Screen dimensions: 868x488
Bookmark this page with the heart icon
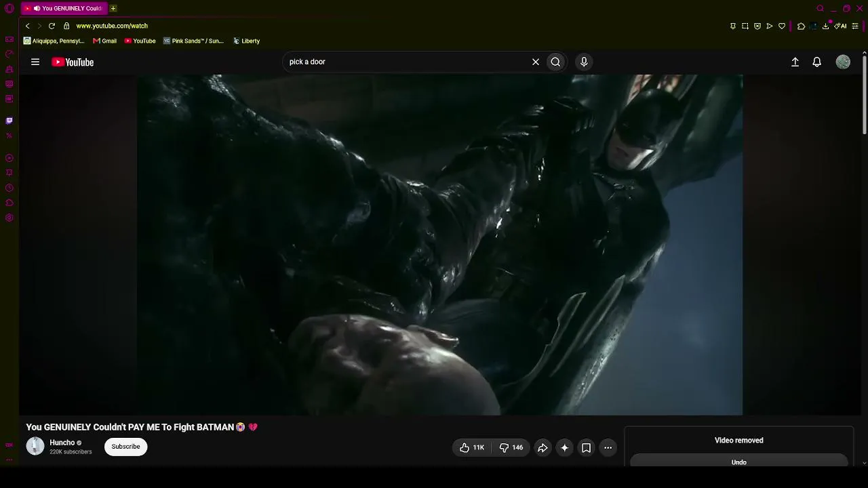782,26
